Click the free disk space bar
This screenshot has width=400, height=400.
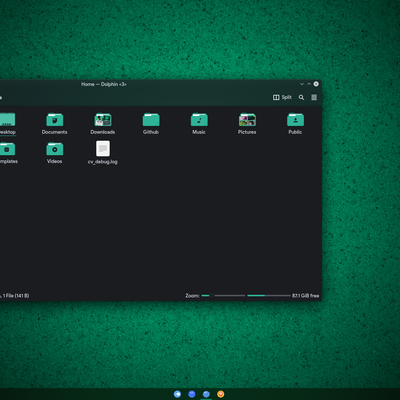[269, 296]
